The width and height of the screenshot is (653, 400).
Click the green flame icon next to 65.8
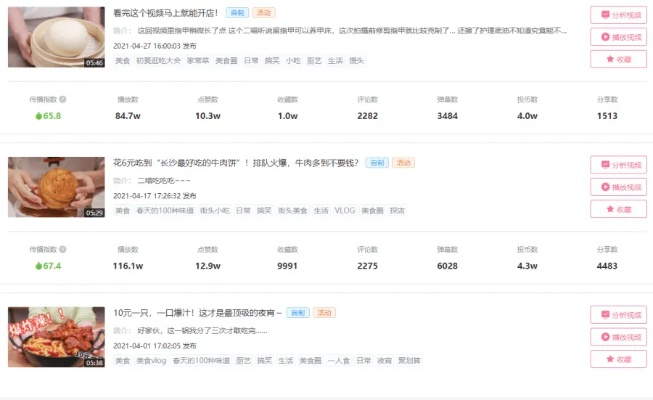(38, 116)
